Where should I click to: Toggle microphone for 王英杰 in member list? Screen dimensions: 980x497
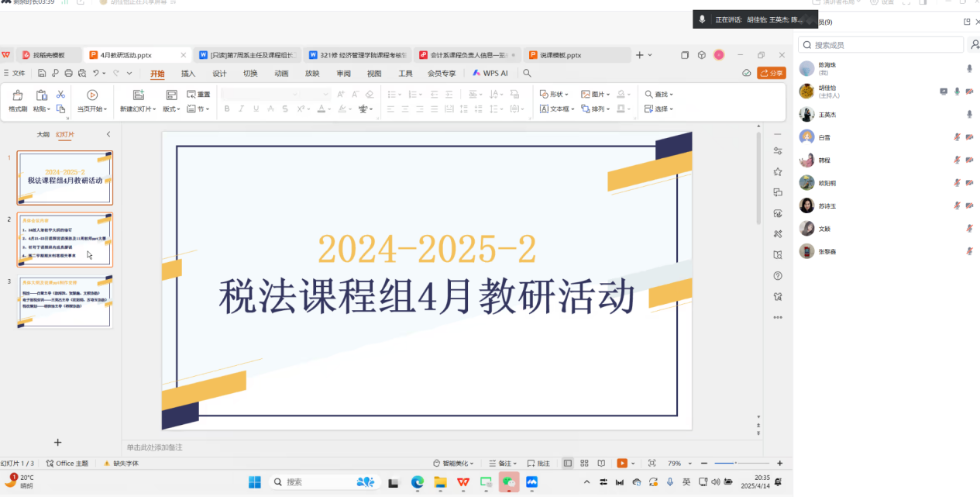(x=969, y=115)
